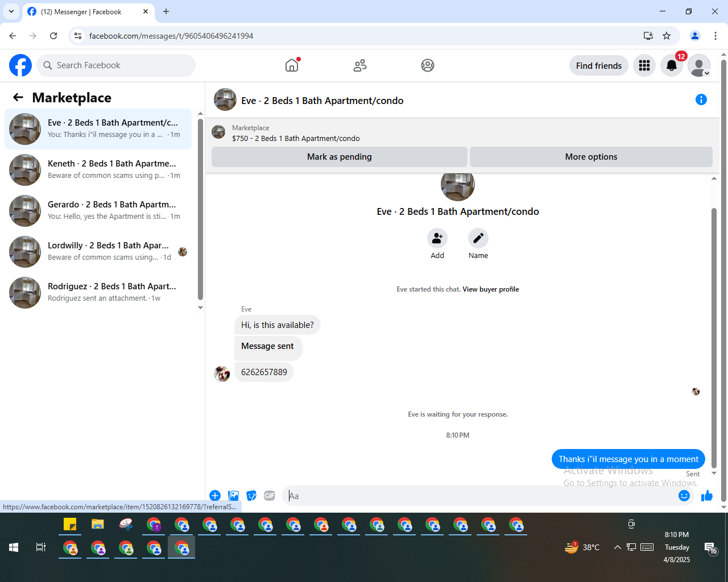The width and height of the screenshot is (728, 582).
Task: Click the Mark as pending button
Action: (340, 157)
